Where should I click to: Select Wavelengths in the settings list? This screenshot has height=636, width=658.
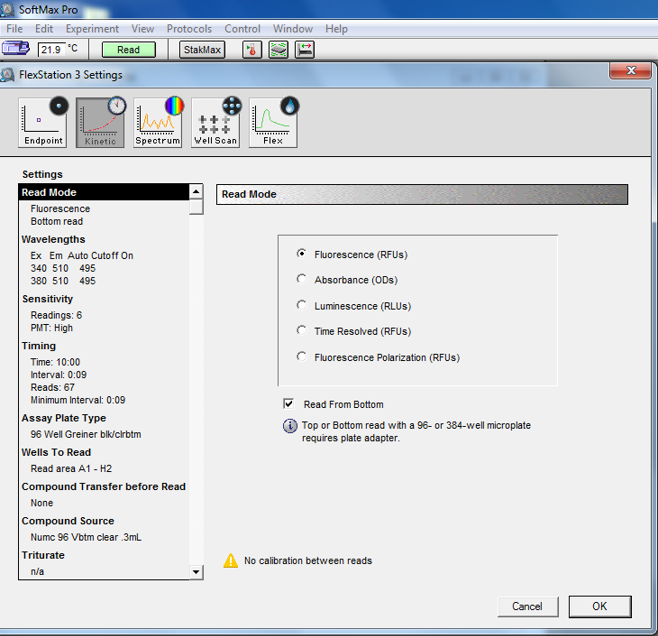click(53, 239)
